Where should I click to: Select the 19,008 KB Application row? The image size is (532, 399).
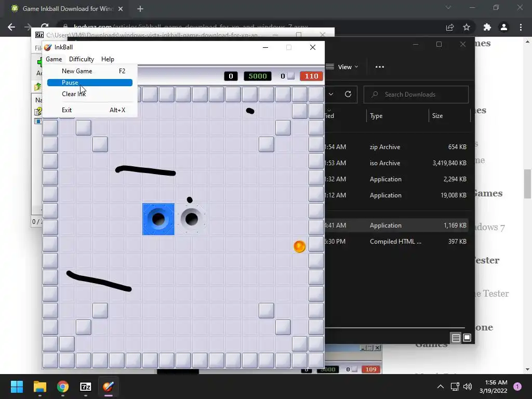(396, 195)
